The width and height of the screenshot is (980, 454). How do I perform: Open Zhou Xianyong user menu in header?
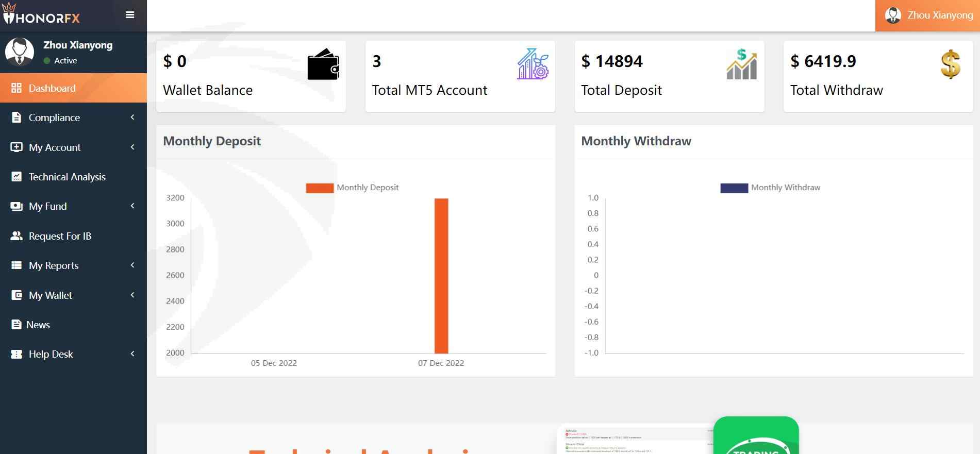coord(927,15)
